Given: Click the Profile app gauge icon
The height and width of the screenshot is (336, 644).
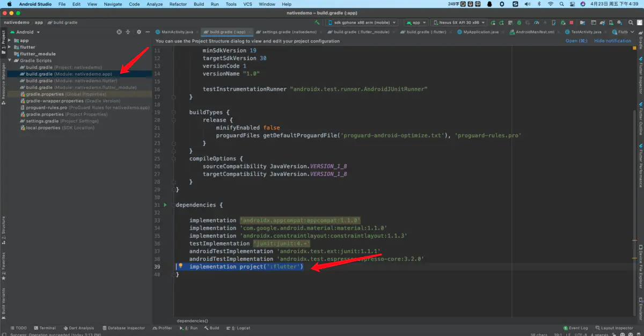Looking at the screenshot, I should tap(536, 23).
